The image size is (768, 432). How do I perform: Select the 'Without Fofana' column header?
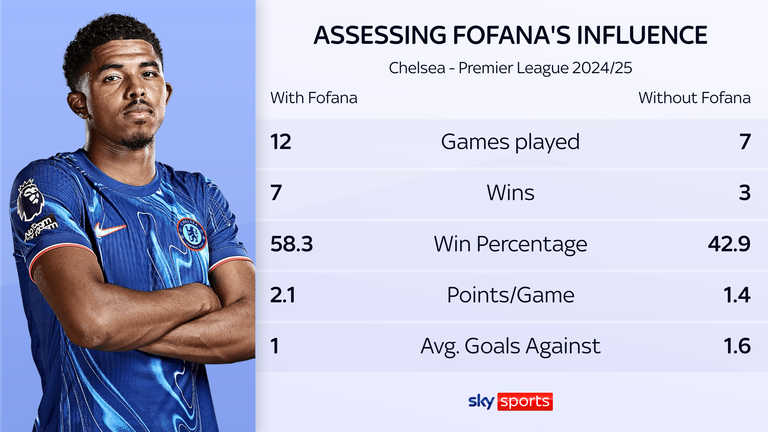(x=694, y=98)
